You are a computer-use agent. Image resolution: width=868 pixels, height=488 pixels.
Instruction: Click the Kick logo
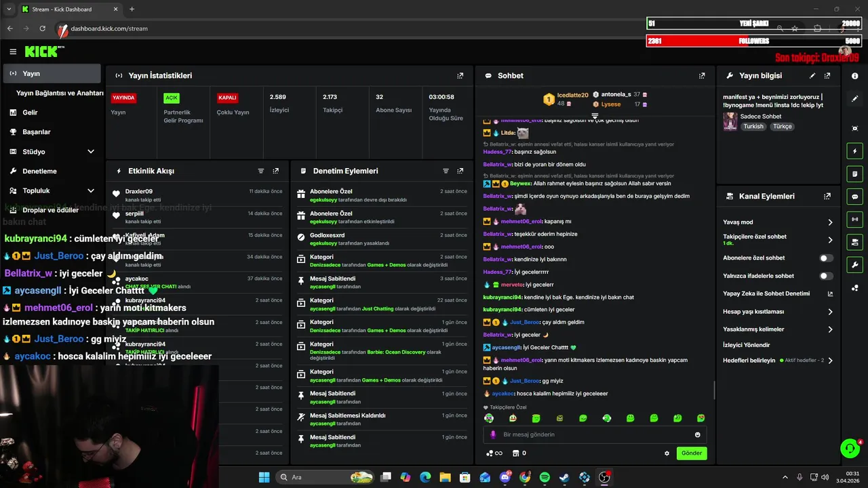[43, 52]
